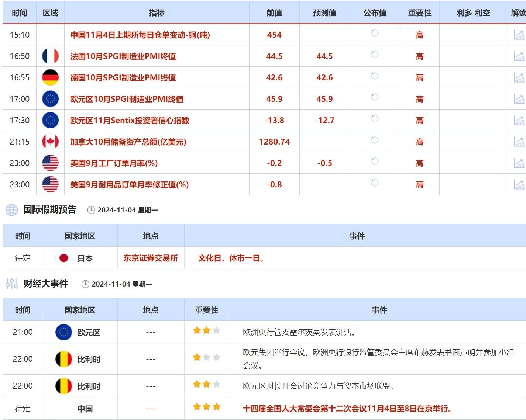Click the 财经大事件 section icon
The image size is (526, 420).
point(11,284)
